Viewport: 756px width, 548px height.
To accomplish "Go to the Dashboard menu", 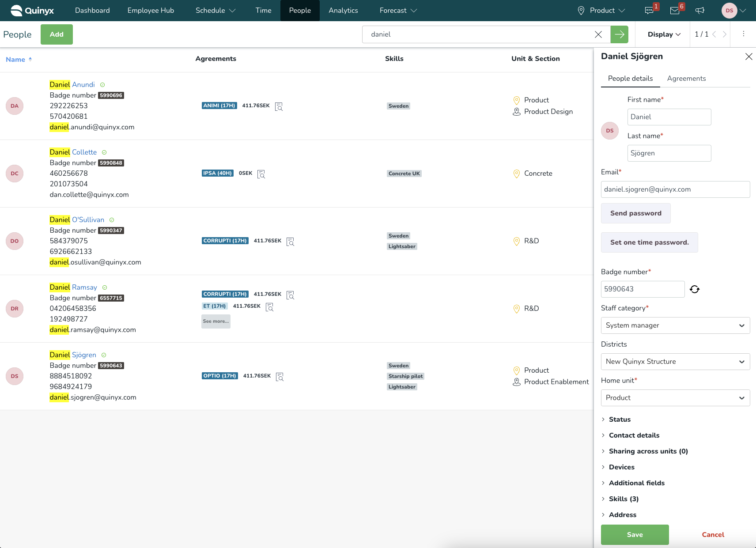I will [x=92, y=11].
